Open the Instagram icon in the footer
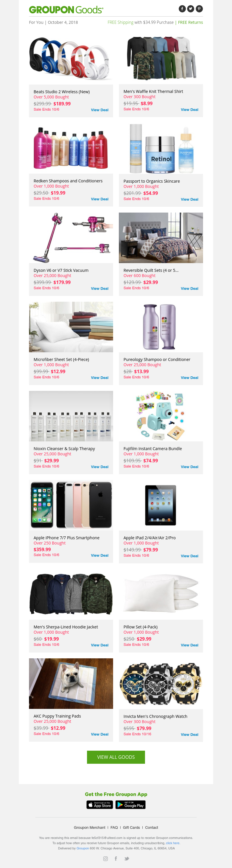This screenshot has width=232, height=868. [x=105, y=859]
